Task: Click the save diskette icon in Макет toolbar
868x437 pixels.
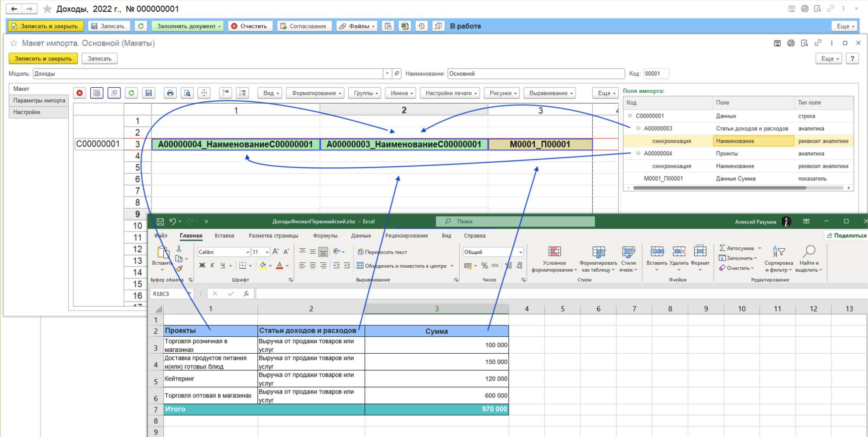Action: tap(149, 93)
